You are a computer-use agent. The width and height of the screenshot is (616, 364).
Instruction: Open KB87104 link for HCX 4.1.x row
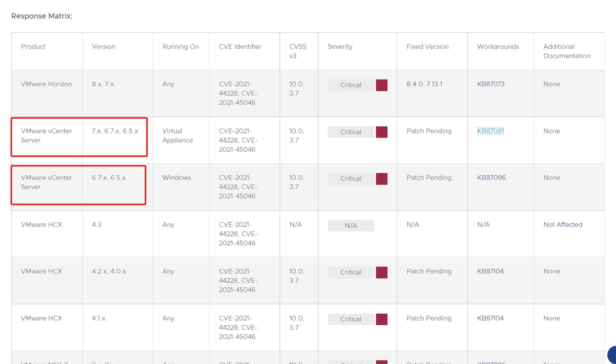[x=490, y=318]
